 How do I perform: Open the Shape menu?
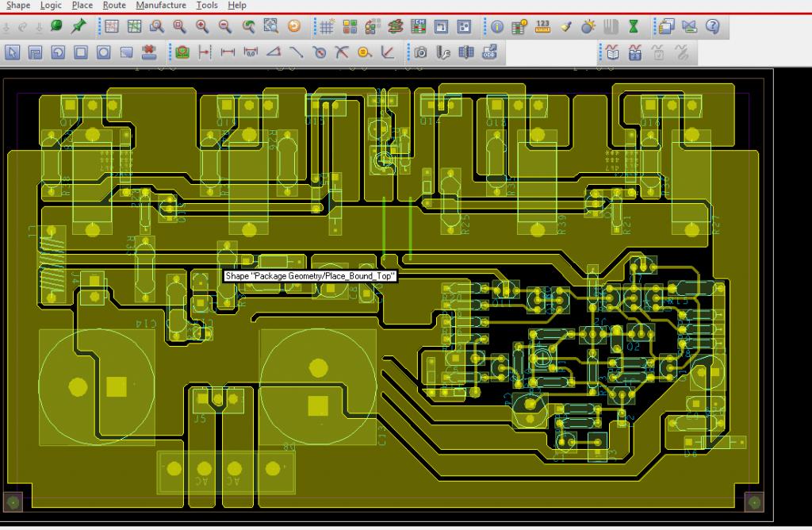18,6
